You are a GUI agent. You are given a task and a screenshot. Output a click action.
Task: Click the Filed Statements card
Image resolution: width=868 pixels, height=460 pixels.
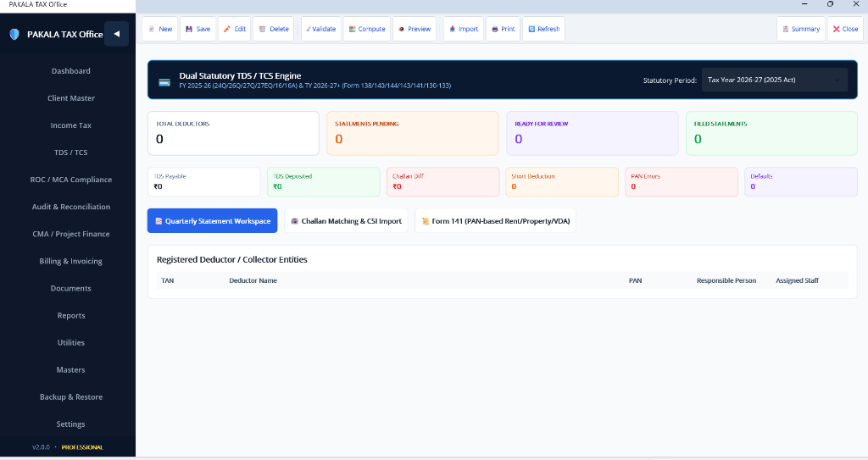coord(771,133)
